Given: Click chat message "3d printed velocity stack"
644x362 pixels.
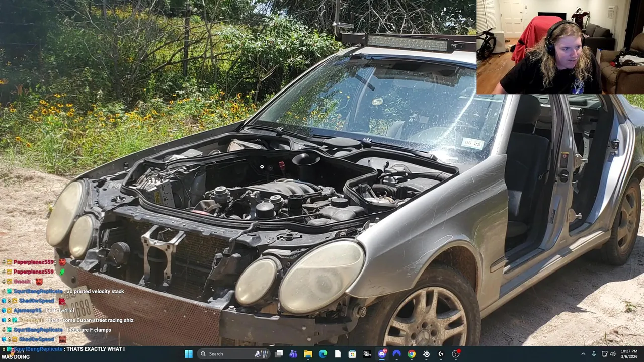Looking at the screenshot, I should [x=95, y=291].
